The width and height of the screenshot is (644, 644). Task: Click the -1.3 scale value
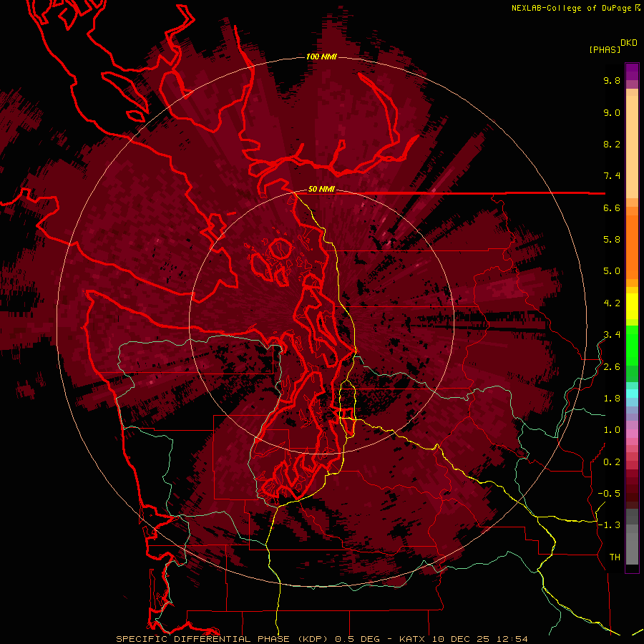609,525
